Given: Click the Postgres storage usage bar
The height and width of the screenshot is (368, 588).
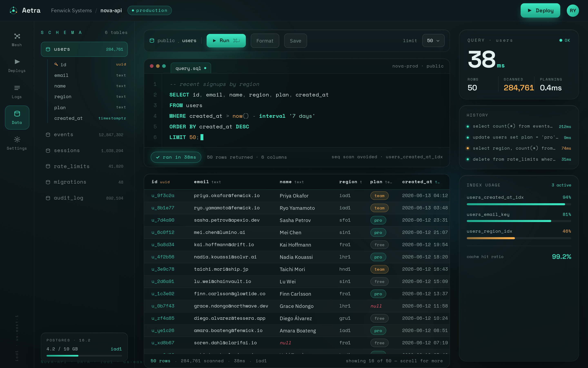Looking at the screenshot, I should click(x=84, y=356).
